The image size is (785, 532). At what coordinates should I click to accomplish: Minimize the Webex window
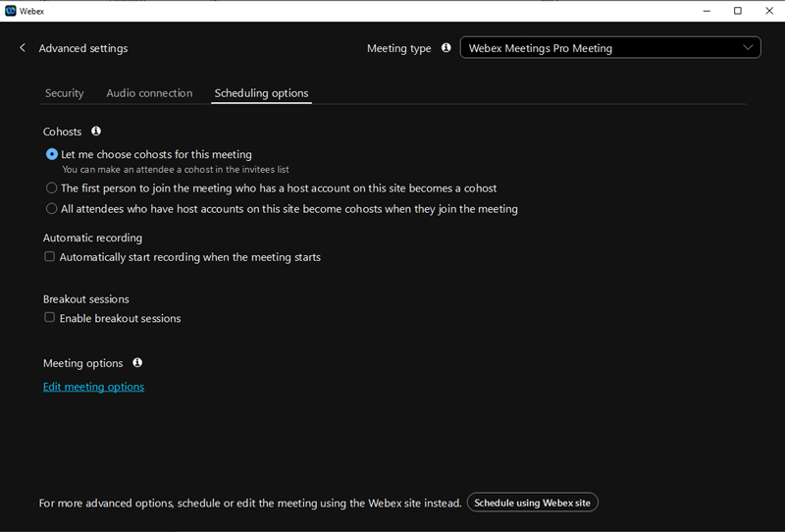point(706,11)
